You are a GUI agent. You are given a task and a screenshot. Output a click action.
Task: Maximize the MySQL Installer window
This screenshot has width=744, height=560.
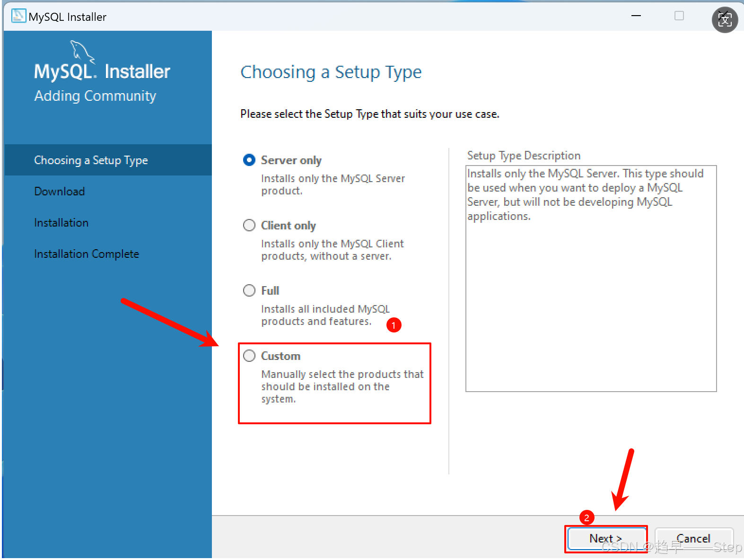click(679, 16)
